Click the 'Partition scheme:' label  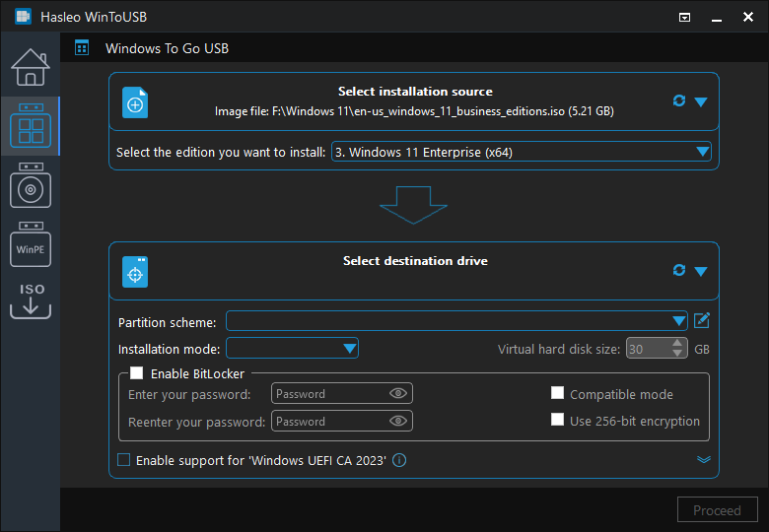[168, 322]
